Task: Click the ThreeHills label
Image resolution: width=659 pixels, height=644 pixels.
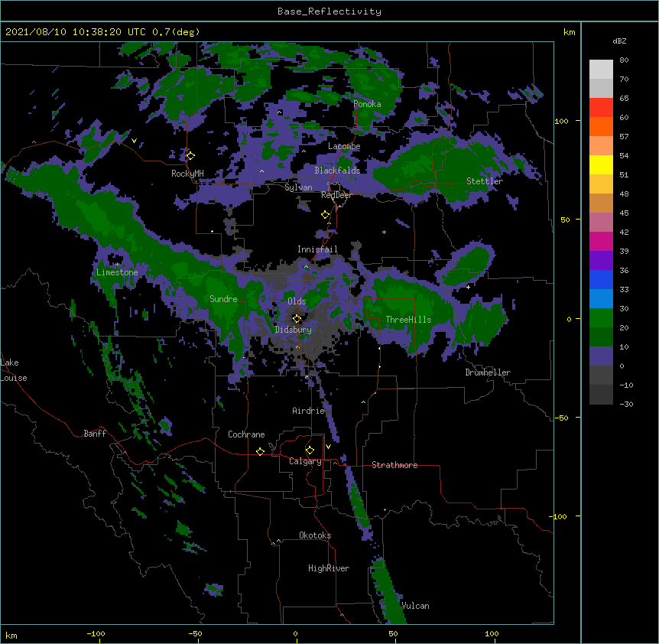Action: [408, 320]
